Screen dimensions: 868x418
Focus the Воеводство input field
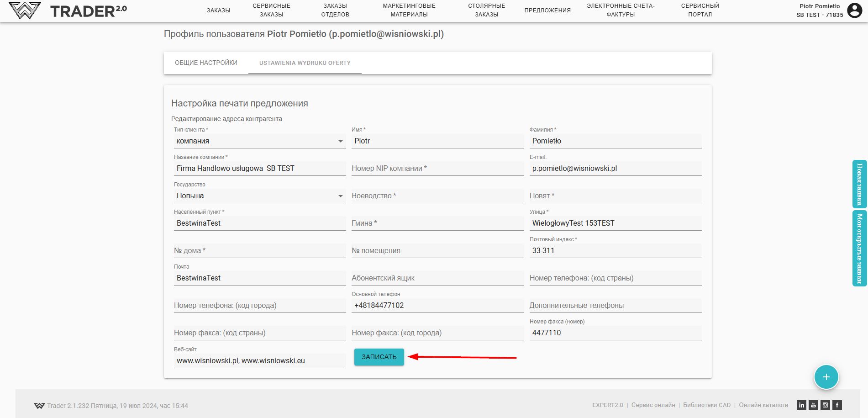click(x=437, y=196)
